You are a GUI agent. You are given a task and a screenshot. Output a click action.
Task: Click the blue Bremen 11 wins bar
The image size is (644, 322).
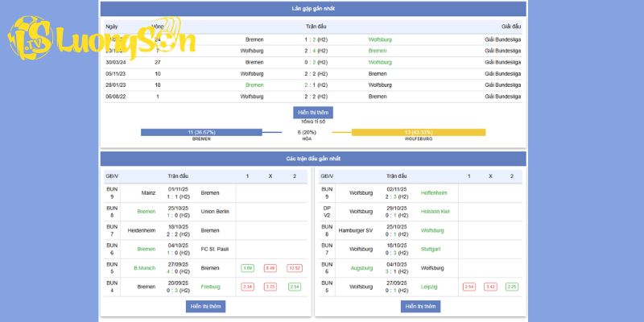(x=201, y=132)
